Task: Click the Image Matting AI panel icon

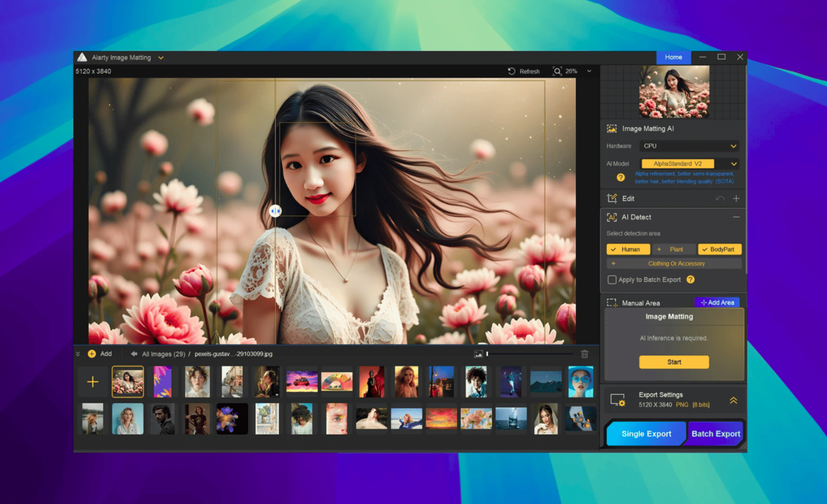Action: tap(612, 129)
